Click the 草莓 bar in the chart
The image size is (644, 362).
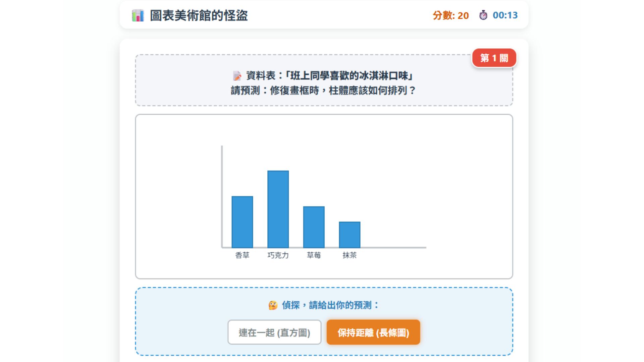[x=314, y=227]
